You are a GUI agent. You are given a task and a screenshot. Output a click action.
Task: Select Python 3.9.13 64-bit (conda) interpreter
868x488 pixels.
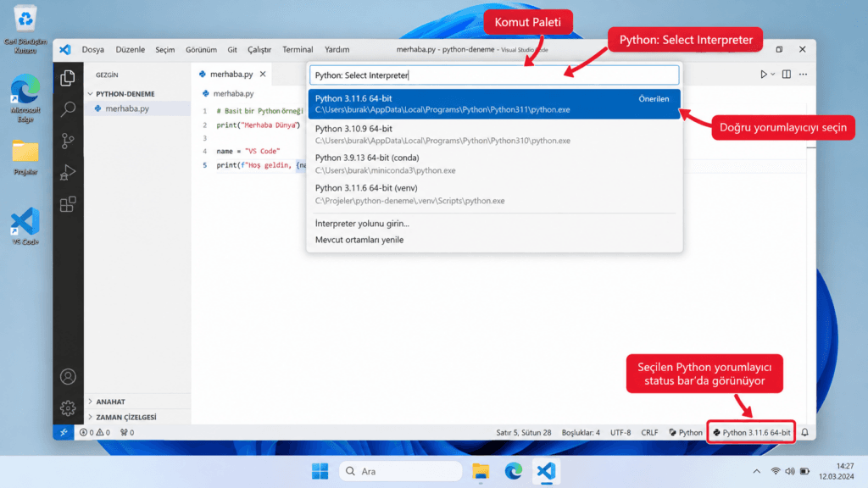[x=494, y=164]
